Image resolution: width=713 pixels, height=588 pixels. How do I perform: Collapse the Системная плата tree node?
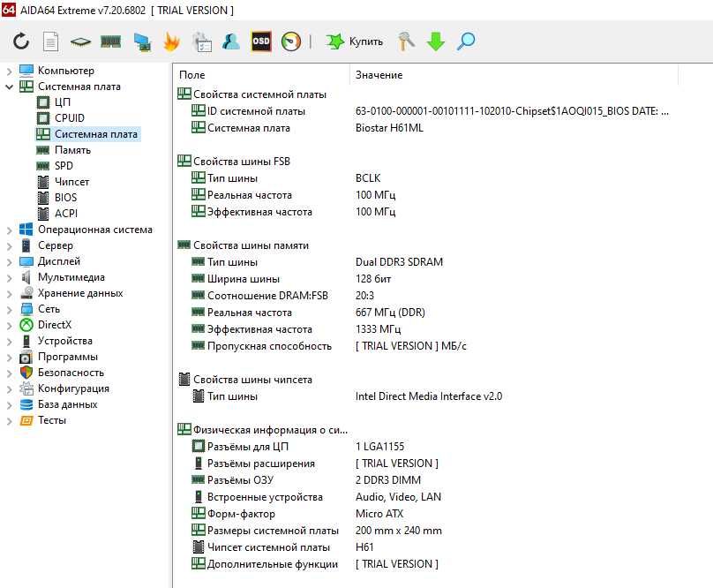(x=9, y=87)
